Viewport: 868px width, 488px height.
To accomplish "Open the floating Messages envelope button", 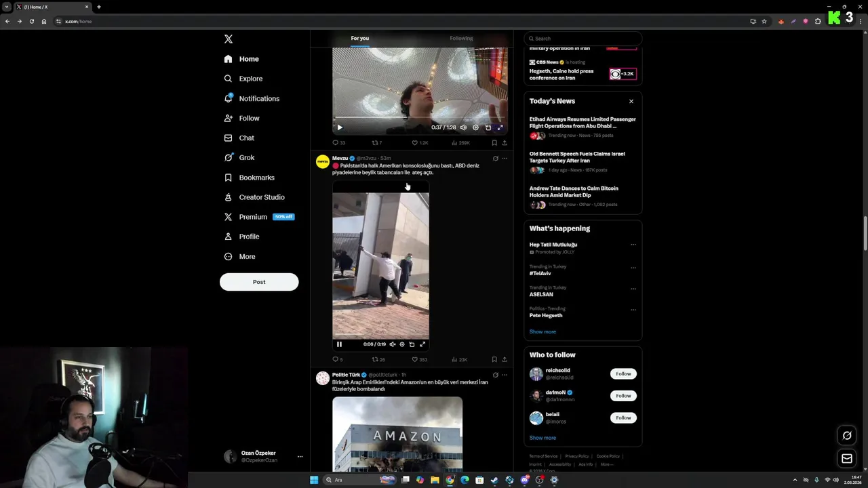I will coord(847,459).
